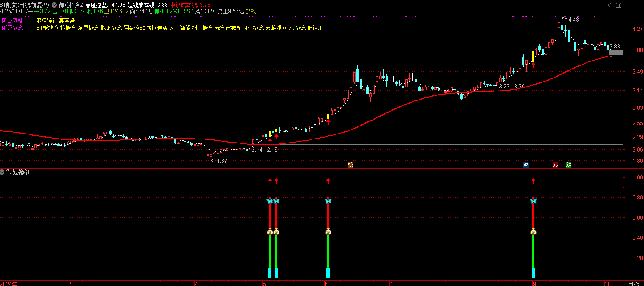Open the NFT概念 concept tag
The height and width of the screenshot is (286, 644).
point(253,28)
